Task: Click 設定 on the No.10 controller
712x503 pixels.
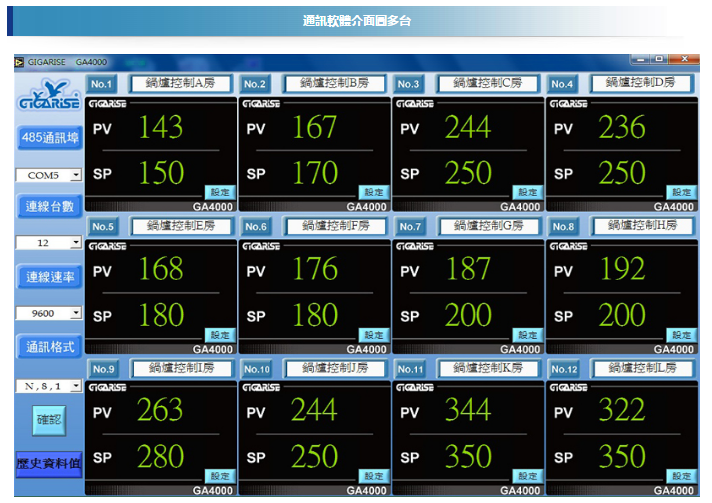Action: click(x=374, y=476)
